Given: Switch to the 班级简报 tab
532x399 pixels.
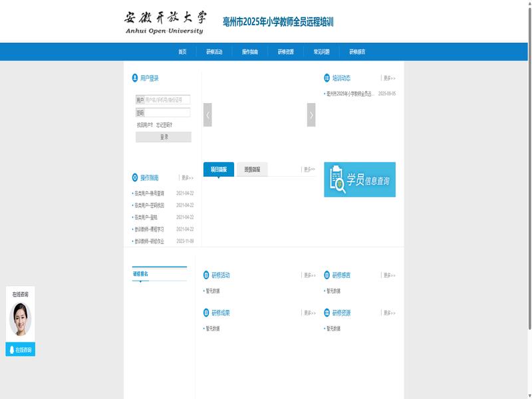Looking at the screenshot, I should point(252,170).
